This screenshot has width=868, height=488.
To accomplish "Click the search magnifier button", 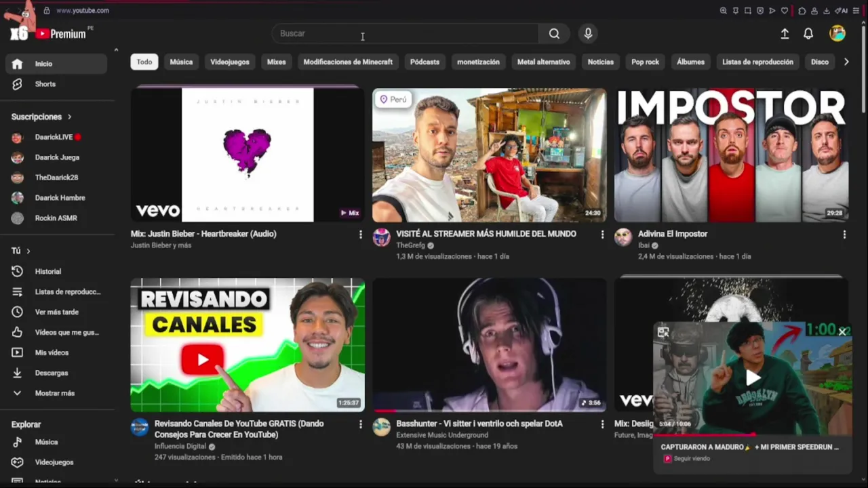I will (x=554, y=33).
